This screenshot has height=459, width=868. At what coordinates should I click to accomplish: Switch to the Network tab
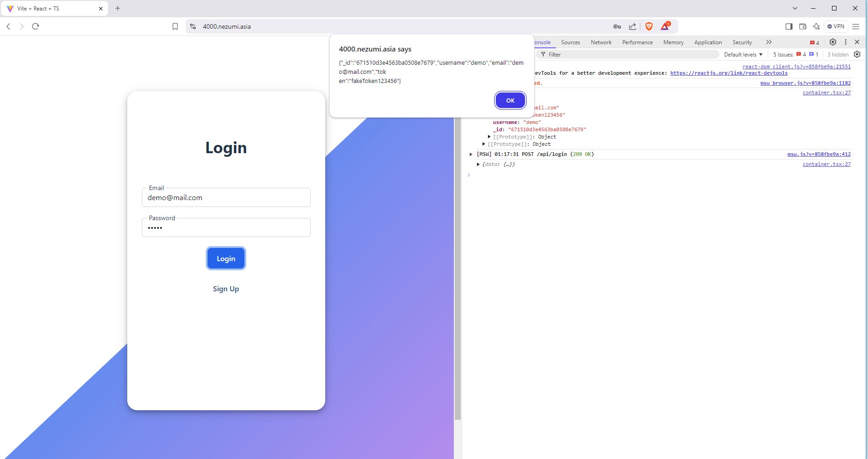click(x=601, y=42)
